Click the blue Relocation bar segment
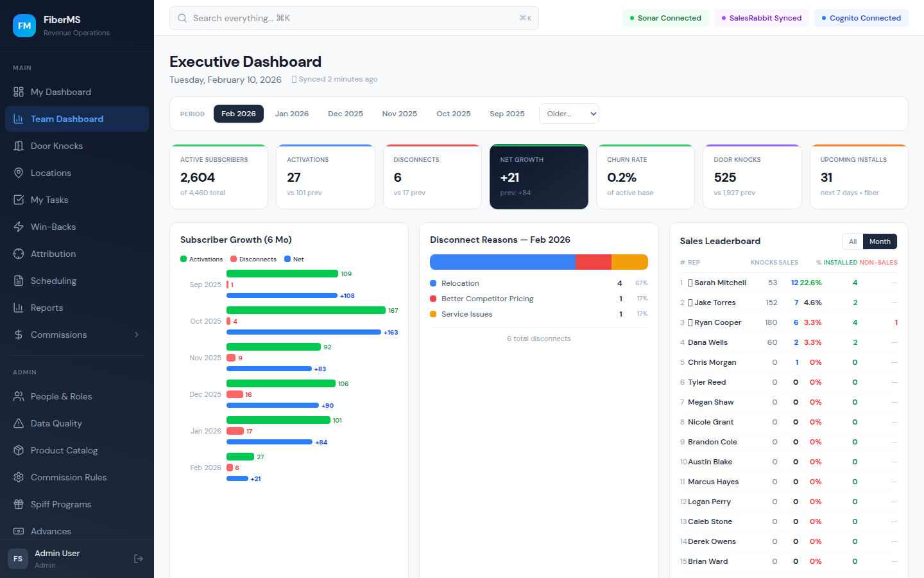The image size is (924, 578). (x=502, y=261)
